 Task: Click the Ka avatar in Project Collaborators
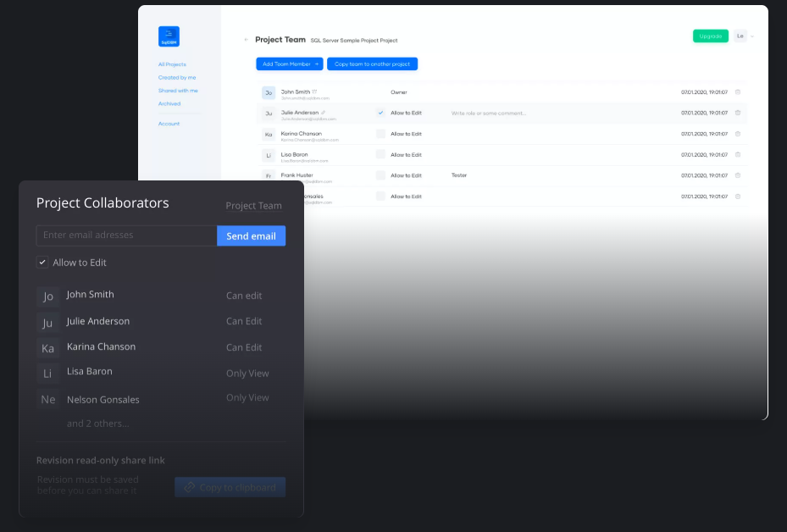point(47,348)
